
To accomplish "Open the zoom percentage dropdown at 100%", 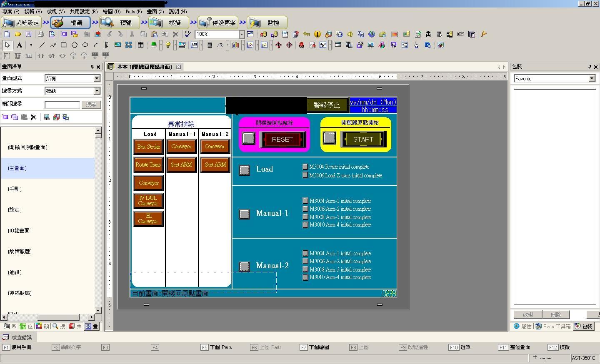I will pyautogui.click(x=241, y=34).
